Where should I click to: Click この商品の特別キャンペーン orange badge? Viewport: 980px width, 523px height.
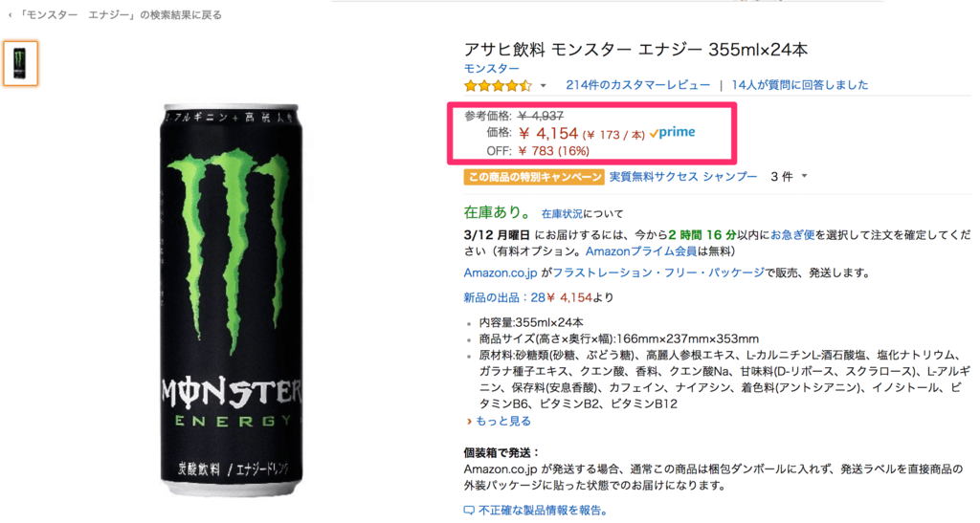(534, 177)
